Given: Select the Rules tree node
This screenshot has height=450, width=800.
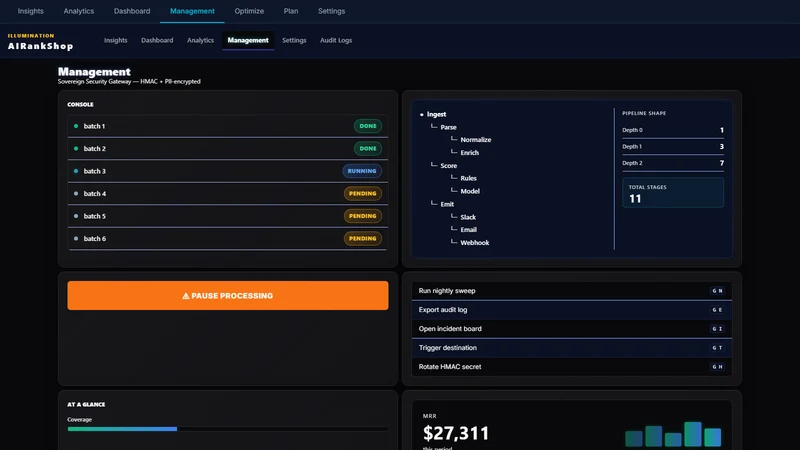Looking at the screenshot, I should (x=468, y=179).
